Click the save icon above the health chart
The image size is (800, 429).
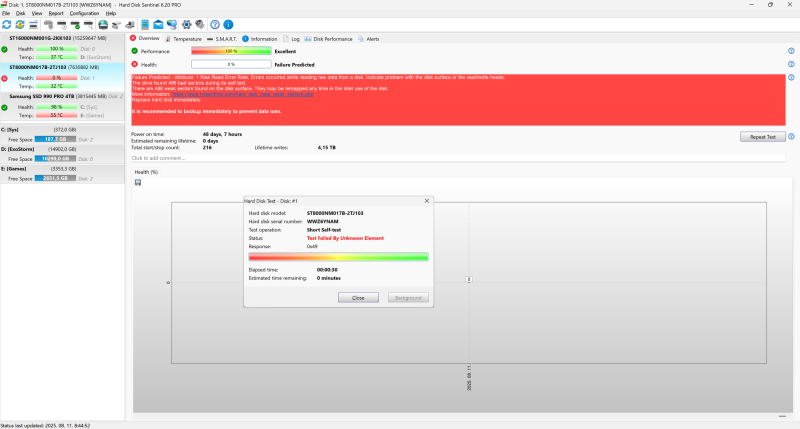tap(138, 182)
